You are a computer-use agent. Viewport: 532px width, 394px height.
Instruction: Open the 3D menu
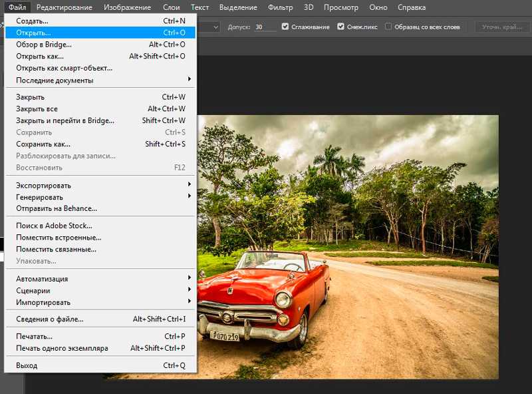309,7
